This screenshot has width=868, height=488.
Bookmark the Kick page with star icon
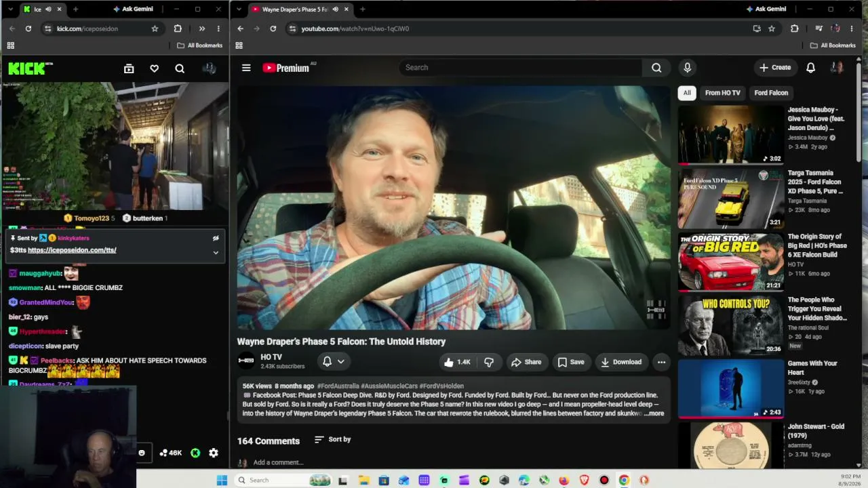(155, 28)
